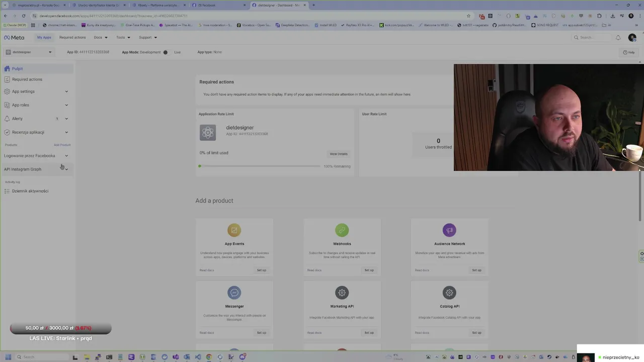Click the dietdesigner app atom icon
Screen dimensions: 644x362
208,133
